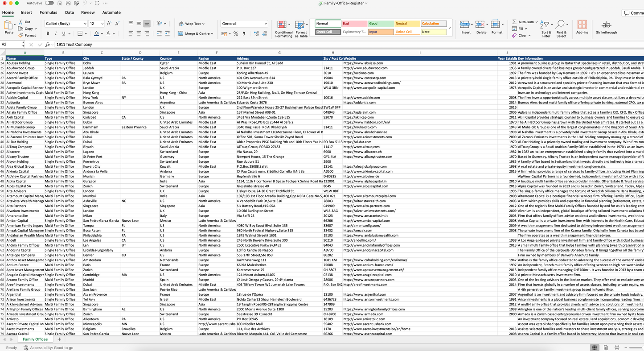
Task: Open Conditional Formatting menu
Action: (x=283, y=28)
